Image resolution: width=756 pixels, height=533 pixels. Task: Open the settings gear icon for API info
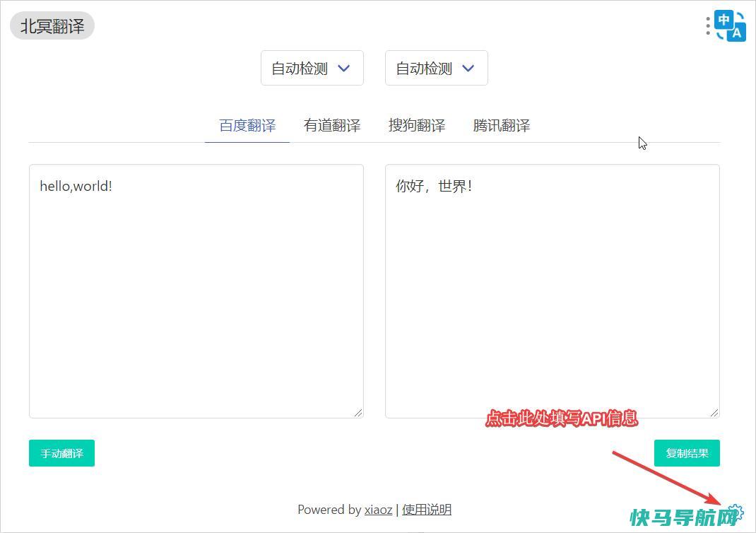point(736,512)
